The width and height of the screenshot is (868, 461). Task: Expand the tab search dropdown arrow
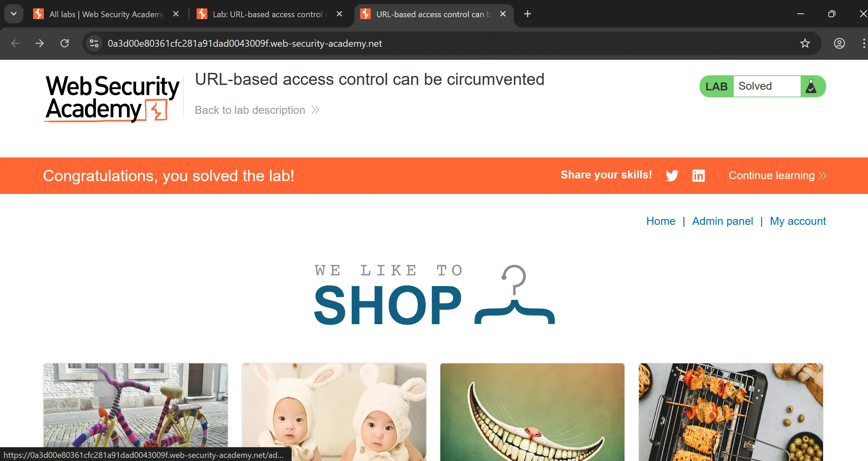[14, 14]
